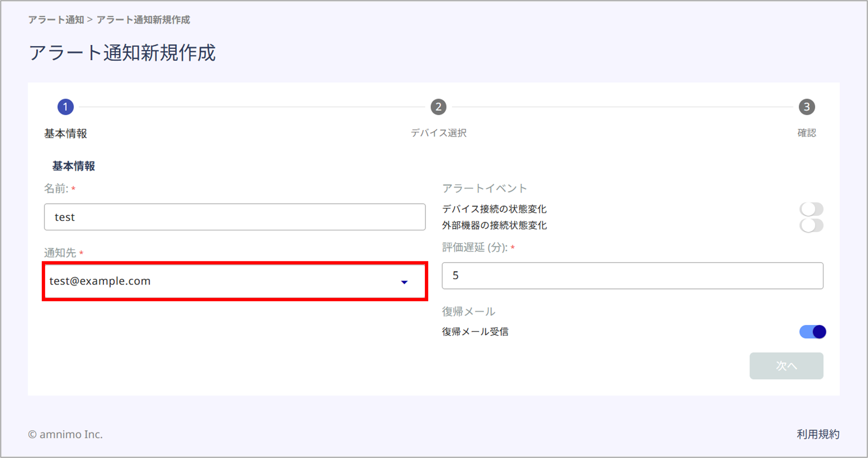Click the アラートイベント section label
The height and width of the screenshot is (458, 868).
(x=484, y=188)
